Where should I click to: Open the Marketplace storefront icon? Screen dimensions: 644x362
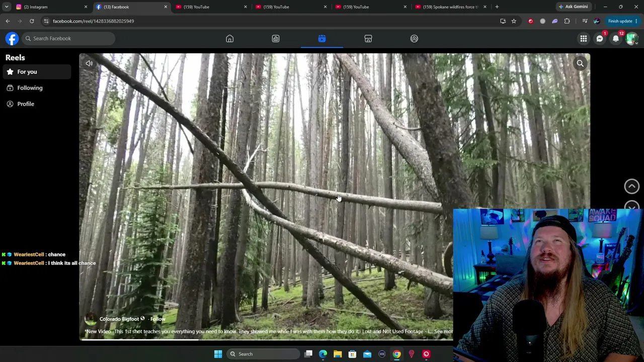368,39
